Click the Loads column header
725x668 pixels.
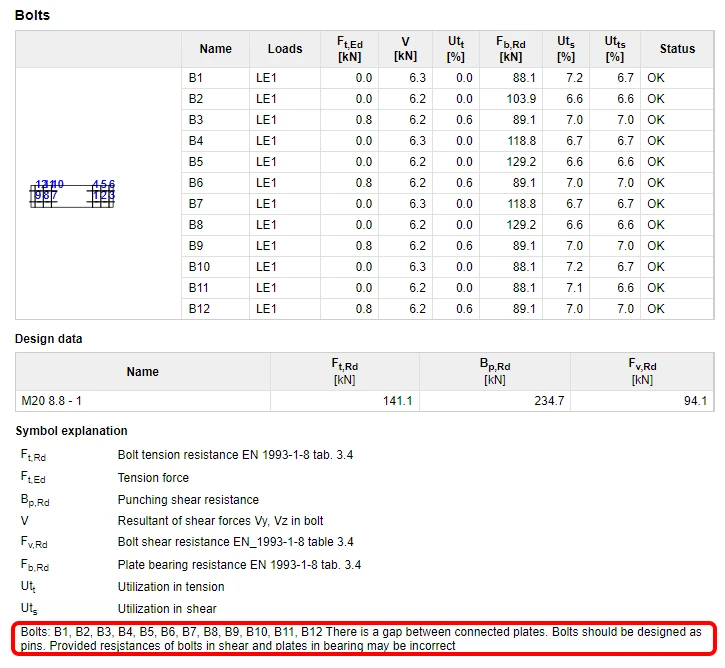click(x=285, y=49)
